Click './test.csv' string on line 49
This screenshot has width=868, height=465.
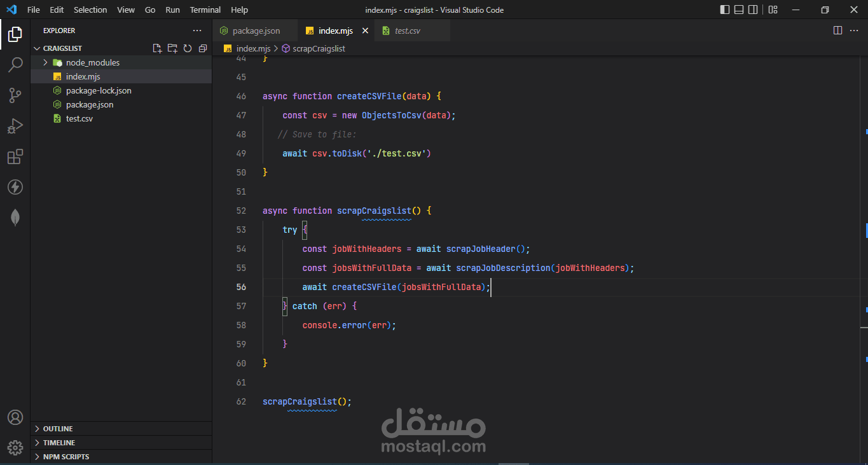coord(396,153)
